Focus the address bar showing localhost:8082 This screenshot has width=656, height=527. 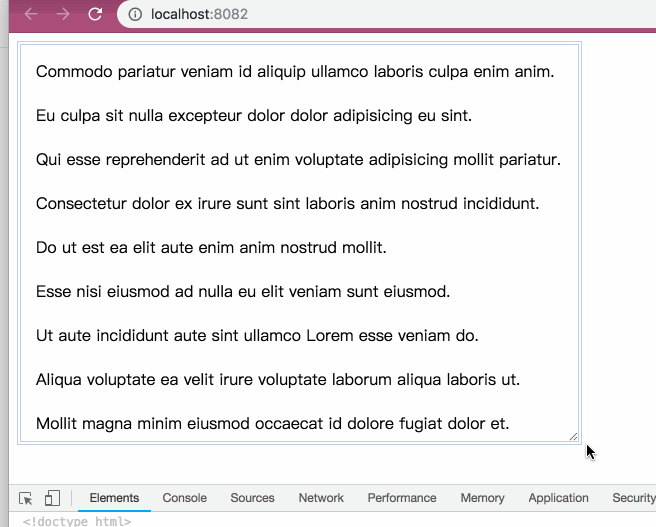386,14
